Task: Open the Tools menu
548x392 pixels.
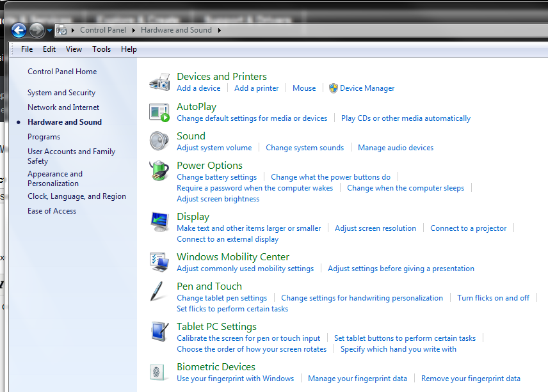Action: click(101, 49)
